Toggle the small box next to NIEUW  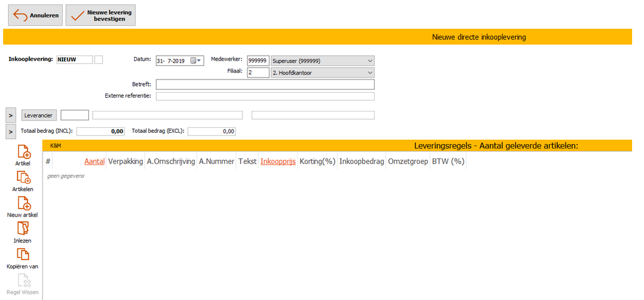pyautogui.click(x=98, y=59)
